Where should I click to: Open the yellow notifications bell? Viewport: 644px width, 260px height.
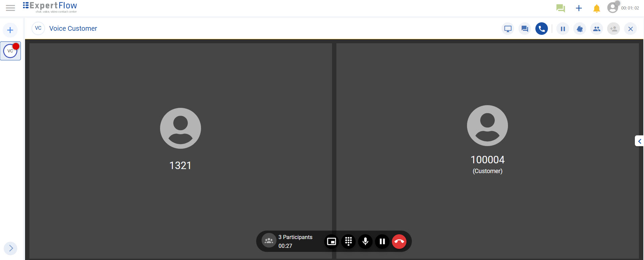597,8
